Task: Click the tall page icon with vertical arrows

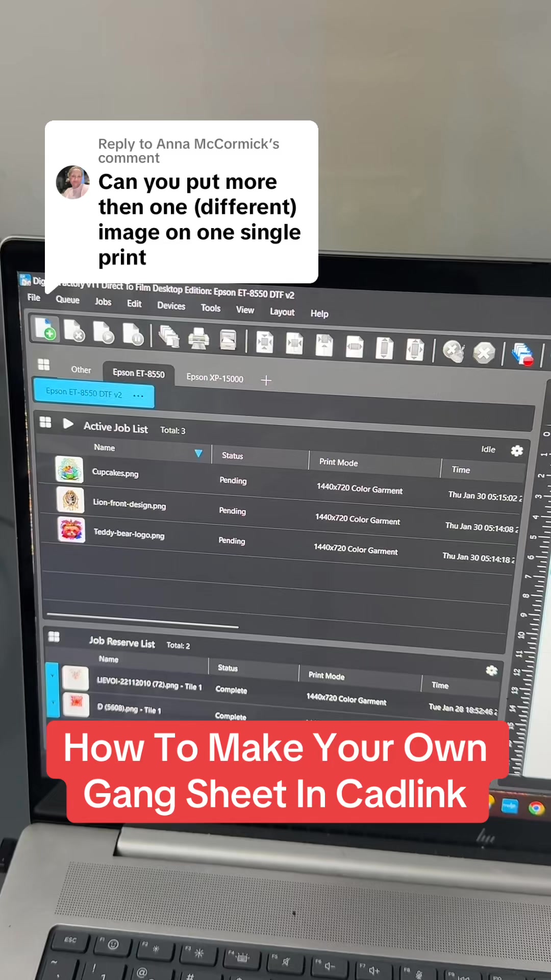Action: pos(385,349)
